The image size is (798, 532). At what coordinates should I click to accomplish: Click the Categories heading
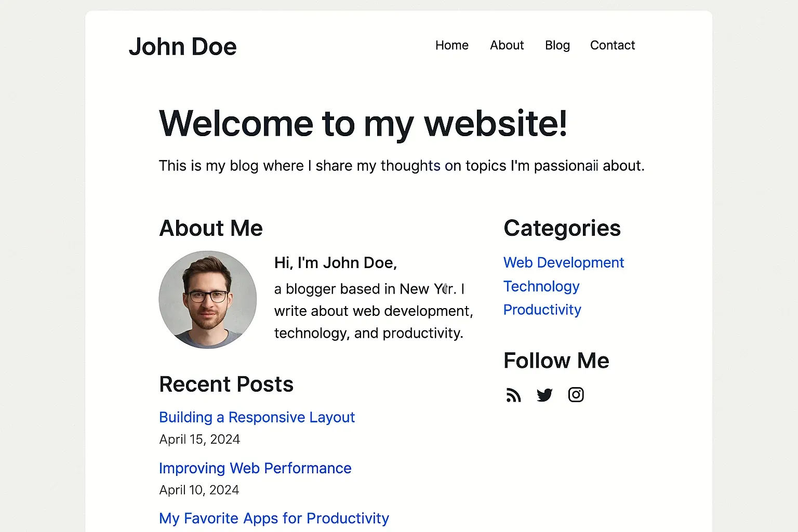coord(562,229)
